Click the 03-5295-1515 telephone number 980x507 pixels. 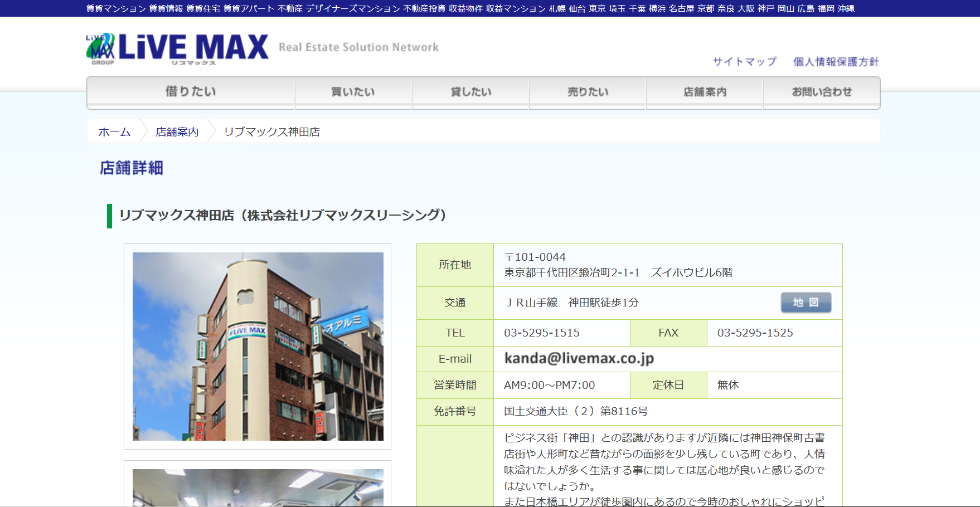[x=541, y=333]
